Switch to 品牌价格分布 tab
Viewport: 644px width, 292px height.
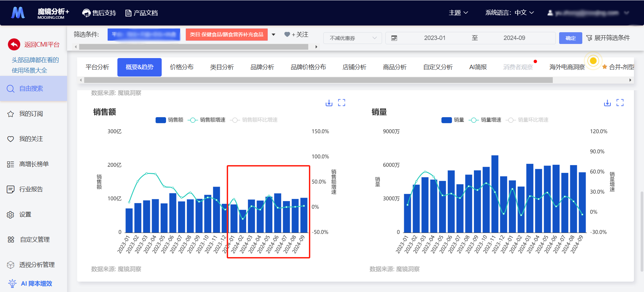coord(308,67)
